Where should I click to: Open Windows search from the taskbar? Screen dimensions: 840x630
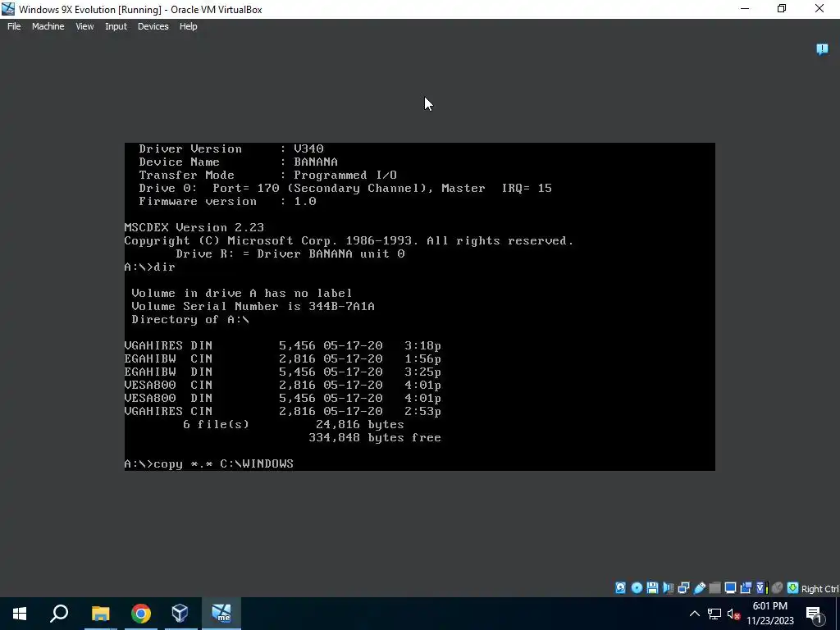pos(59,614)
